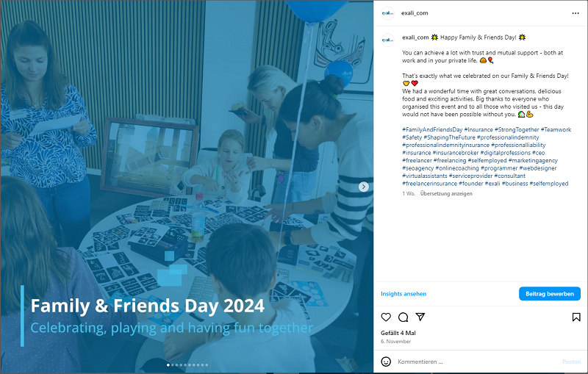Click exali_com username in the post header
The image size is (588, 374).
pos(415,13)
